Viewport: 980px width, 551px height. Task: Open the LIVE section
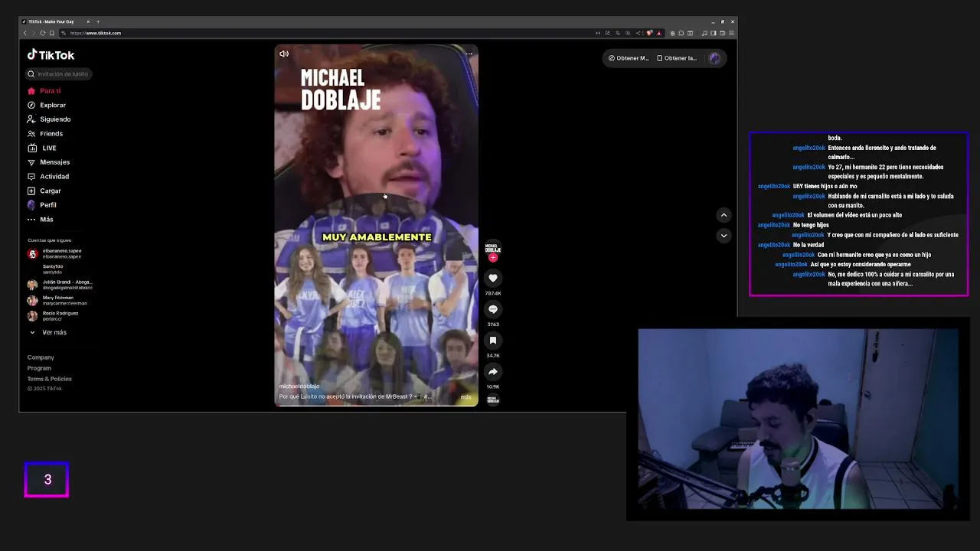(x=42, y=148)
